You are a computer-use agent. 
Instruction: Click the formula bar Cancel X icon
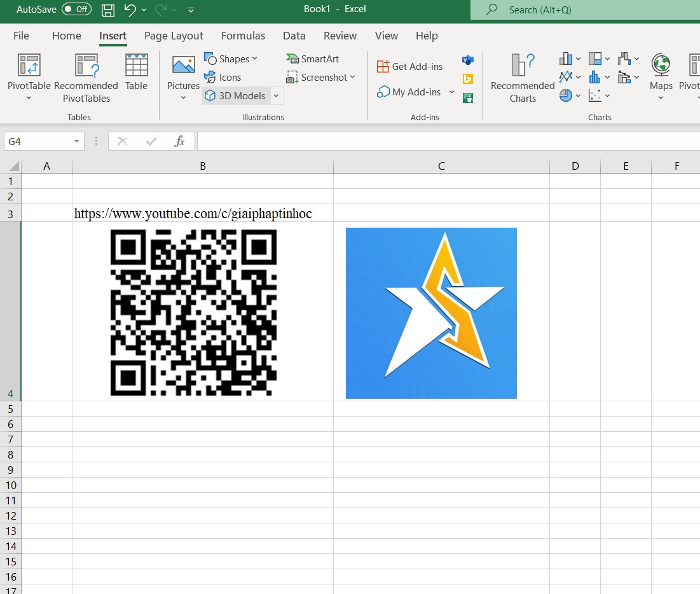122,142
